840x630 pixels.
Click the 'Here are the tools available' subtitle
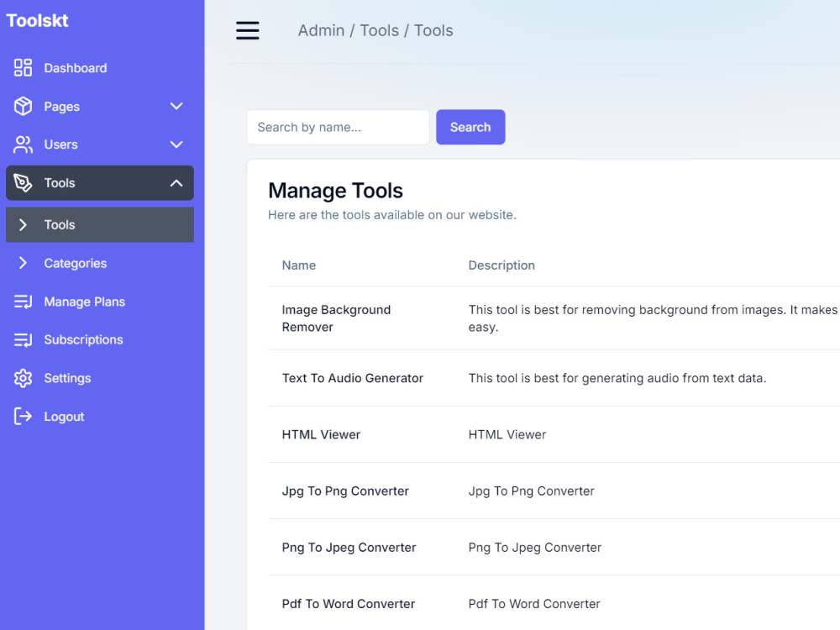pyautogui.click(x=392, y=215)
